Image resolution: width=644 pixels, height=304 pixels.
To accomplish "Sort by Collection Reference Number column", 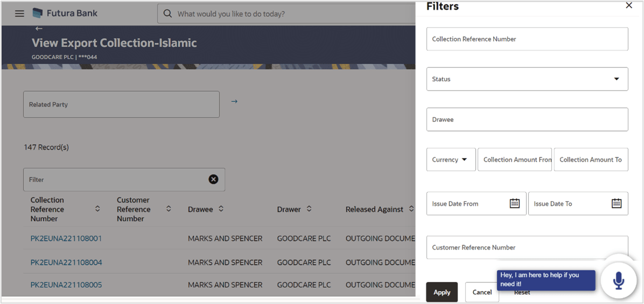I will (x=97, y=209).
